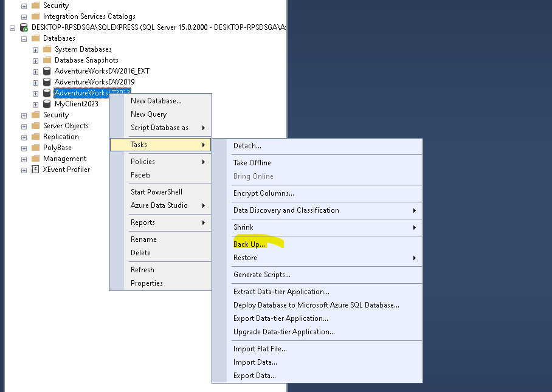Screen dimensions: 552x392
Task: Expand the System Databases node
Action: tap(35, 50)
